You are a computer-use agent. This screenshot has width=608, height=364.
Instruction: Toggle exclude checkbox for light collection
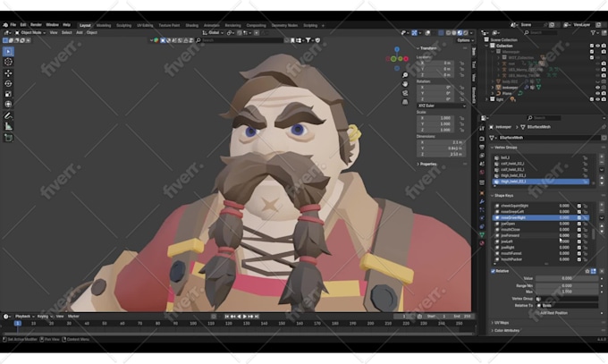(x=592, y=99)
